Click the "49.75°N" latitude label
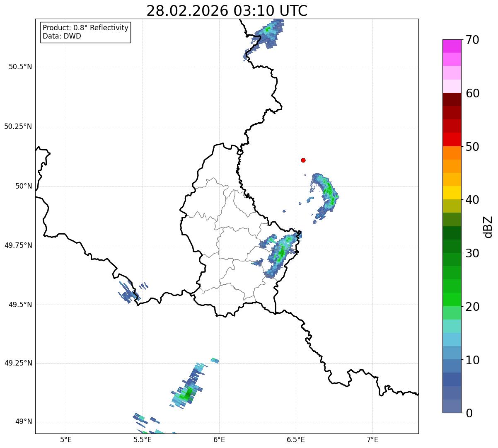Screen dimensions: 498x448 (x=18, y=245)
